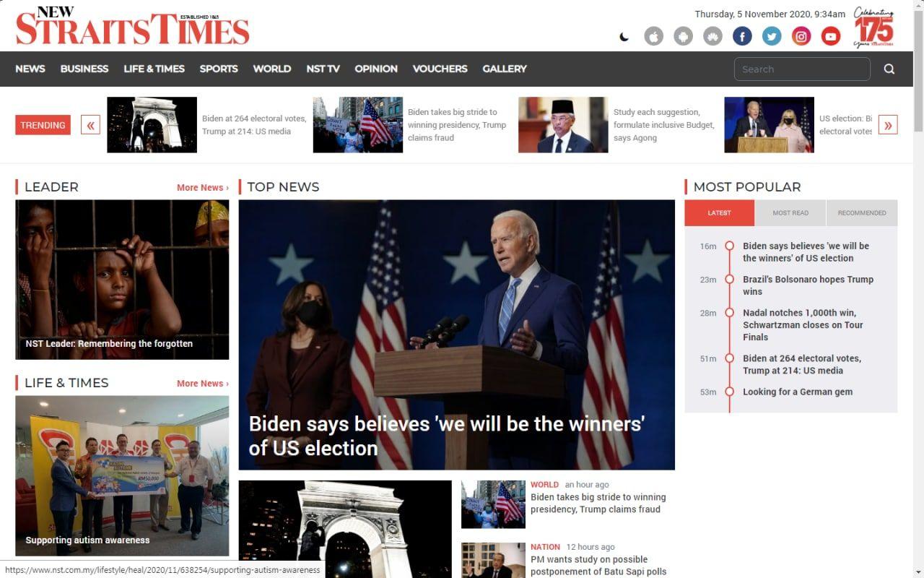Open the Twitter profile icon
This screenshot has width=924, height=578.
click(772, 36)
